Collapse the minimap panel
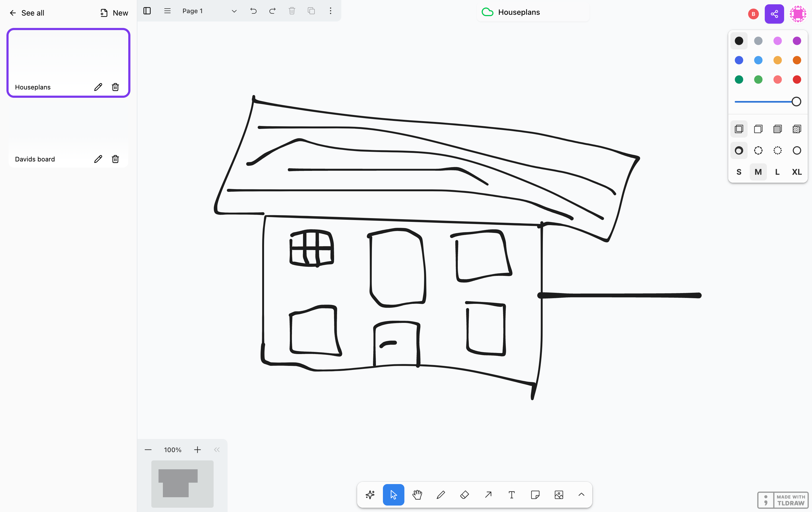 point(217,450)
